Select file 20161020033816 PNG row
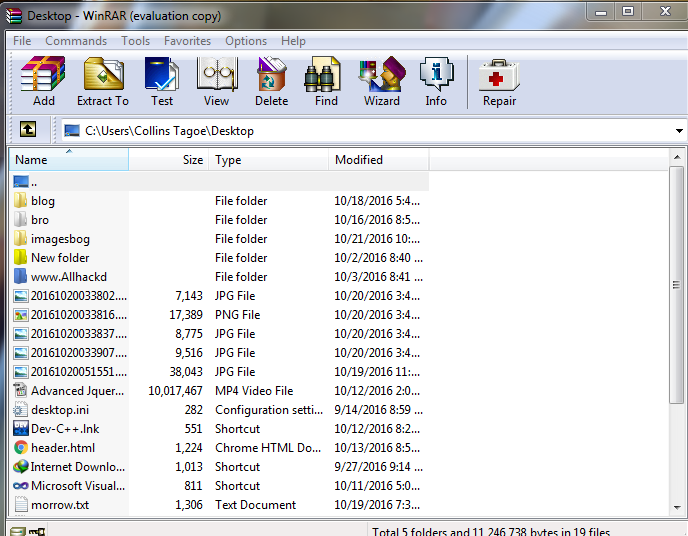Viewport: 688px width, 536px height. (219, 314)
